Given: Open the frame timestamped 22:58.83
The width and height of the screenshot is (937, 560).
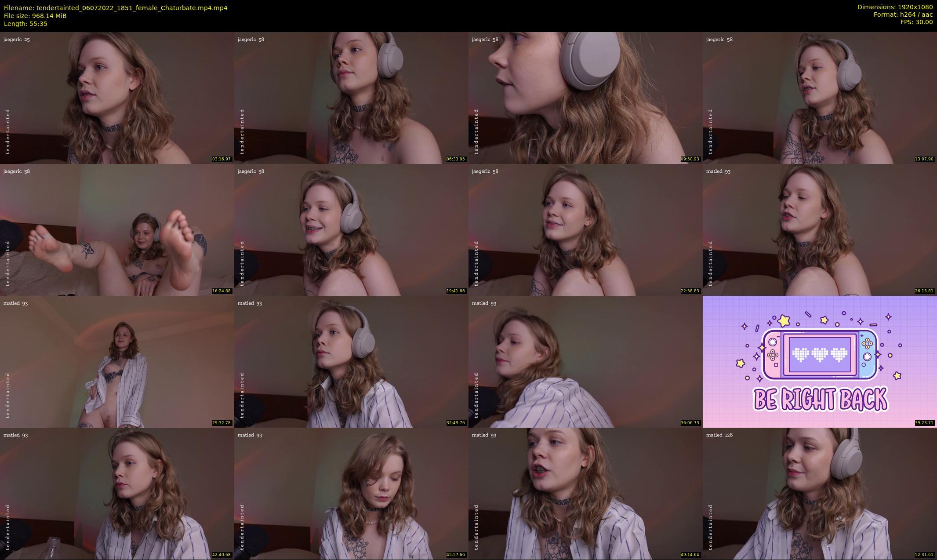Looking at the screenshot, I should pyautogui.click(x=585, y=229).
